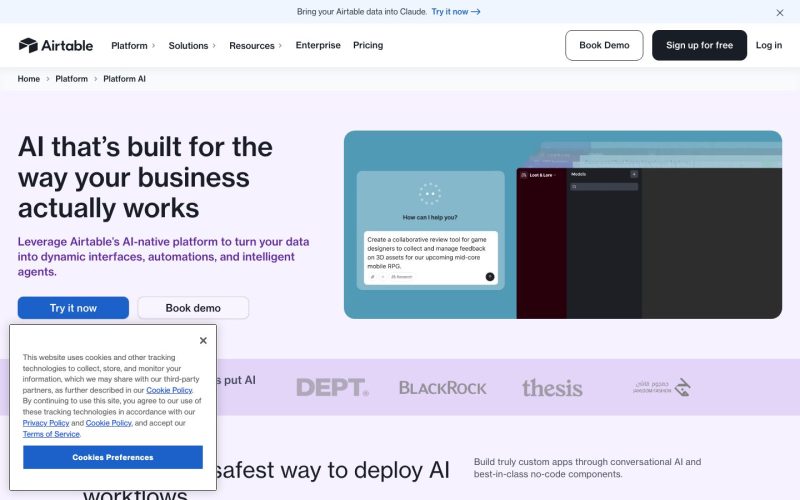Close the top announcement banner

[780, 13]
